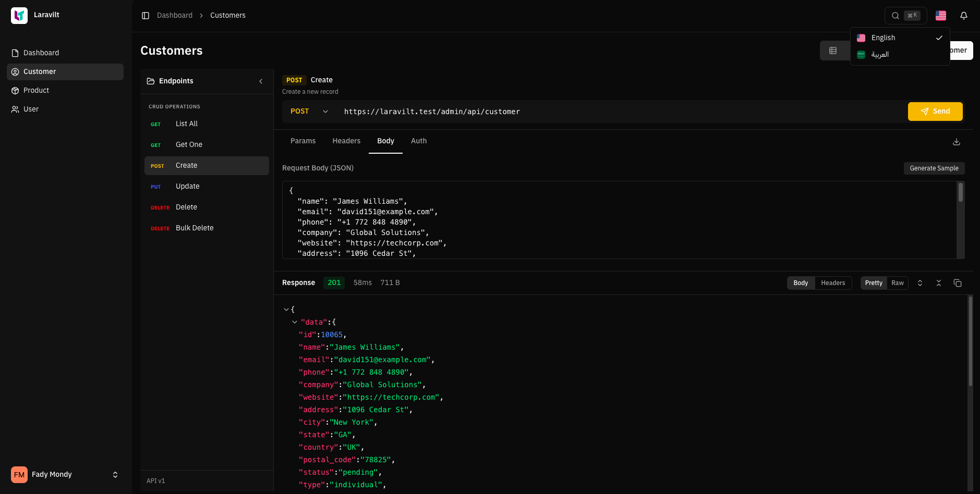Download the response body
The width and height of the screenshot is (980, 494).
pos(956,142)
